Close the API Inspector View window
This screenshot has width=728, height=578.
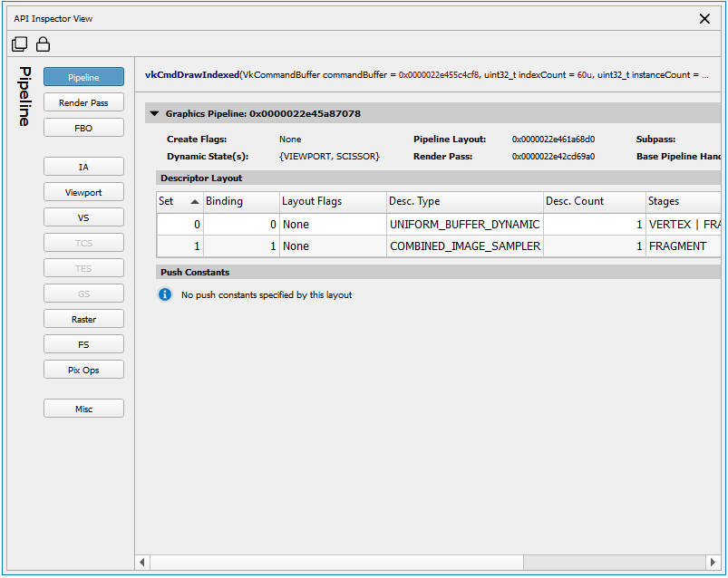tap(705, 18)
